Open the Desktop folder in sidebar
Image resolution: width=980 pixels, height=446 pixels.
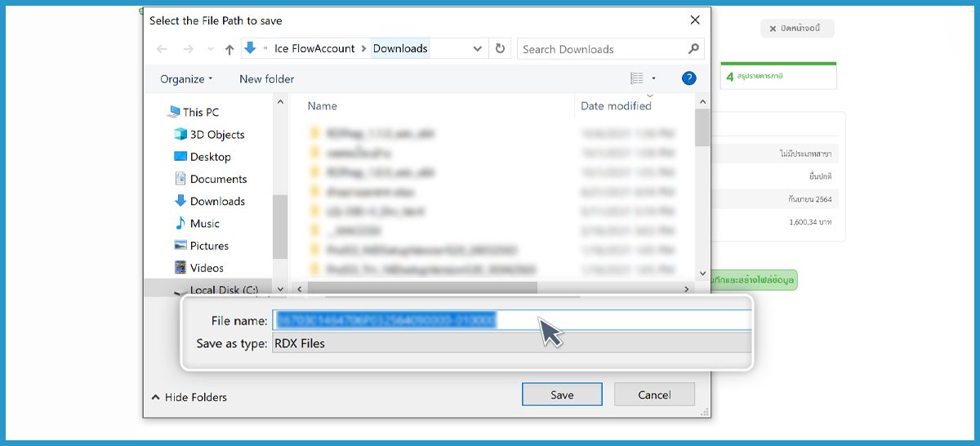coord(210,157)
